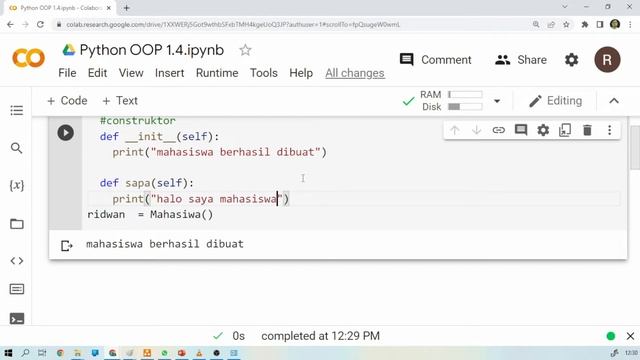
Task: Open the Tools menu
Action: [264, 73]
